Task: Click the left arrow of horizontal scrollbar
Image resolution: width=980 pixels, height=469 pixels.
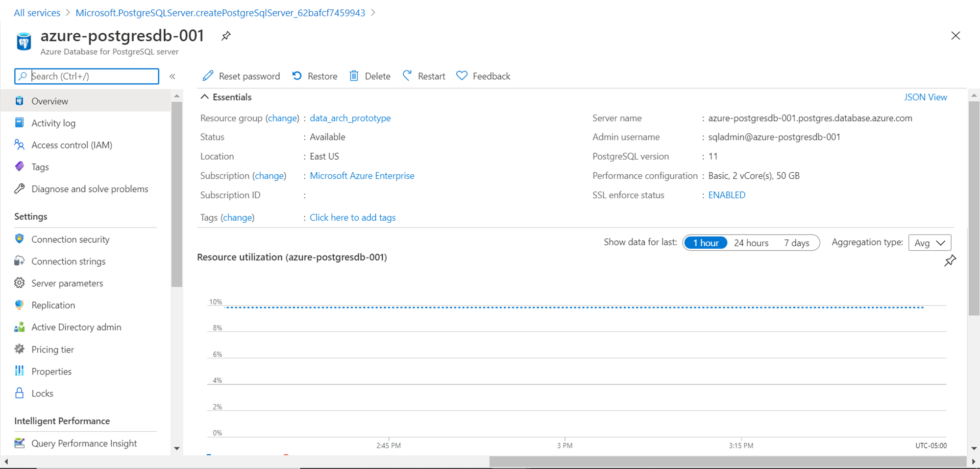Action: click(x=6, y=462)
